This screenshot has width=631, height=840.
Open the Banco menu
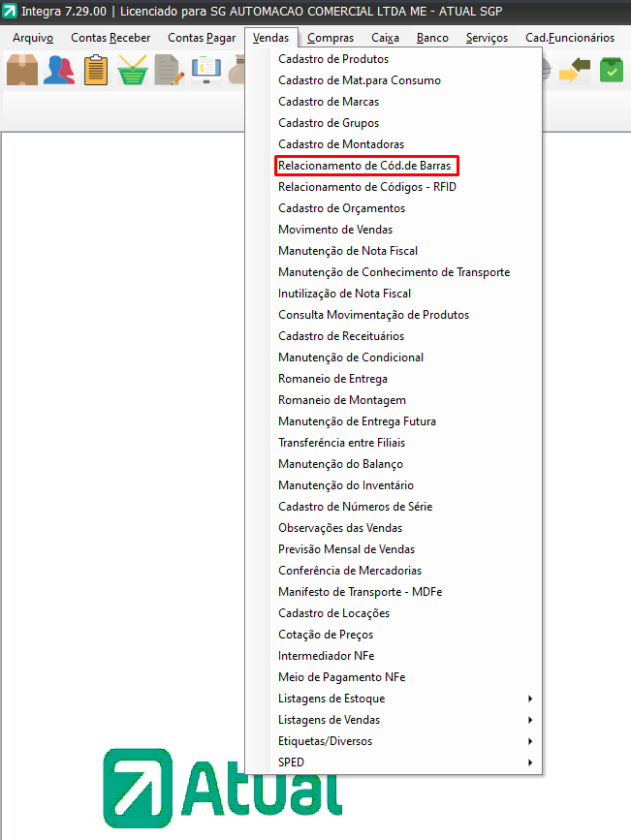coord(432,38)
